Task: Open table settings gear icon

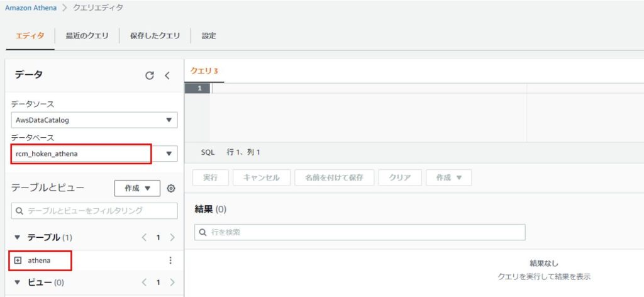Action: point(171,189)
